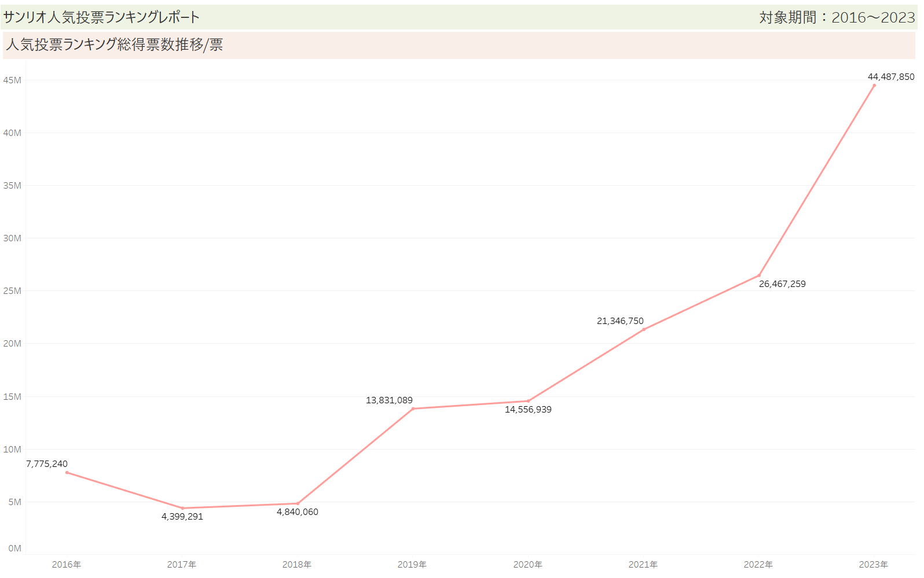Click the 45M y-axis tick label
Screen dimensions: 924x578
coord(12,80)
